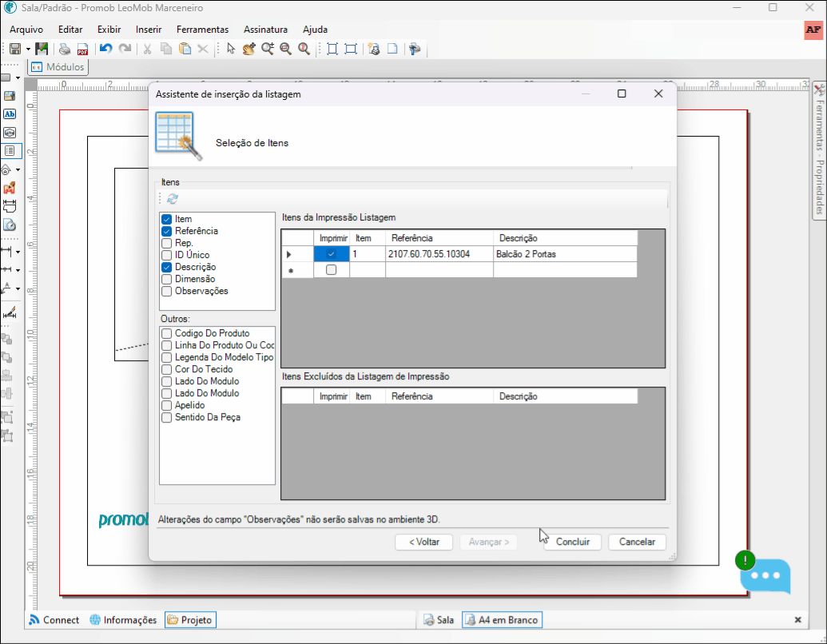Image resolution: width=827 pixels, height=644 pixels.
Task: Switch to the Módulos tab
Action: (58, 67)
